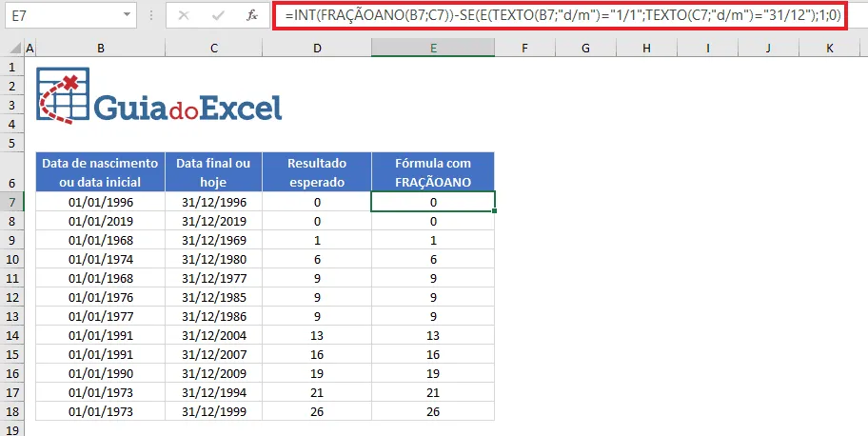This screenshot has height=436, width=868.
Task: Click the Insert Function fx icon
Action: (252, 15)
